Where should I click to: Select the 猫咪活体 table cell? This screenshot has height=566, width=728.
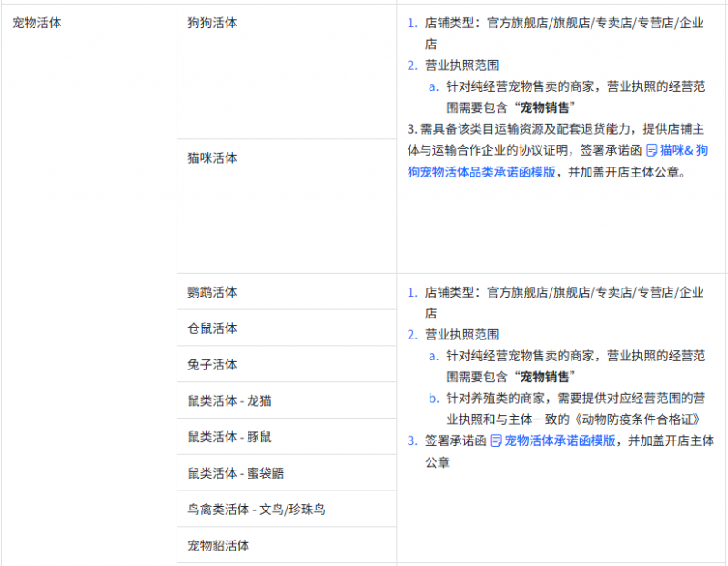212,157
